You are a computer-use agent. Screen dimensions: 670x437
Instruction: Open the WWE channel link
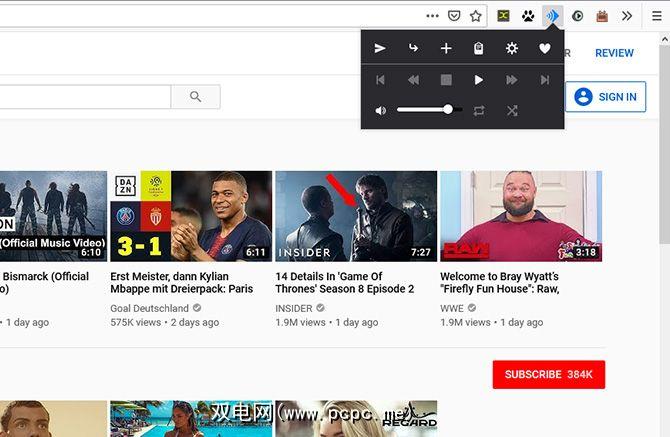[452, 308]
